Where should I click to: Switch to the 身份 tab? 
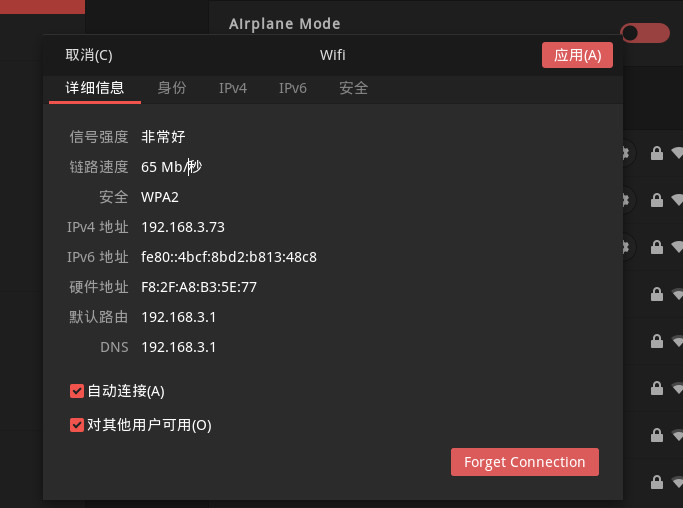172,88
